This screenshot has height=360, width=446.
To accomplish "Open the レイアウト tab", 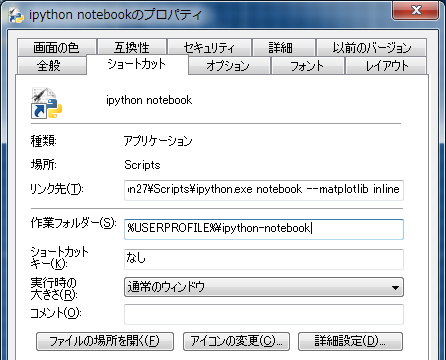I will coord(386,66).
